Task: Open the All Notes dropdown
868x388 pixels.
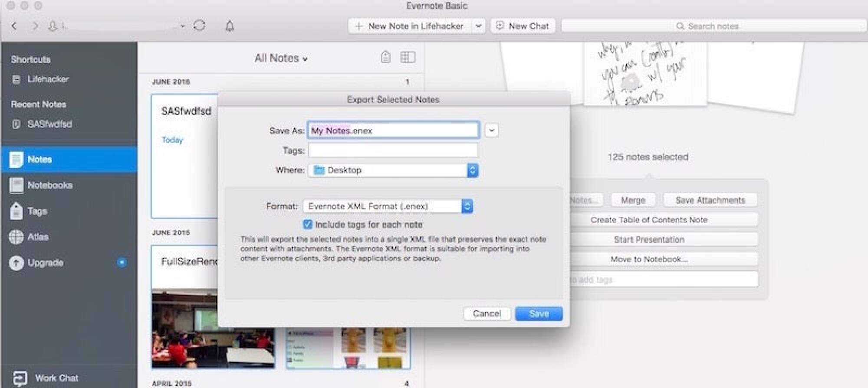Action: (x=281, y=58)
